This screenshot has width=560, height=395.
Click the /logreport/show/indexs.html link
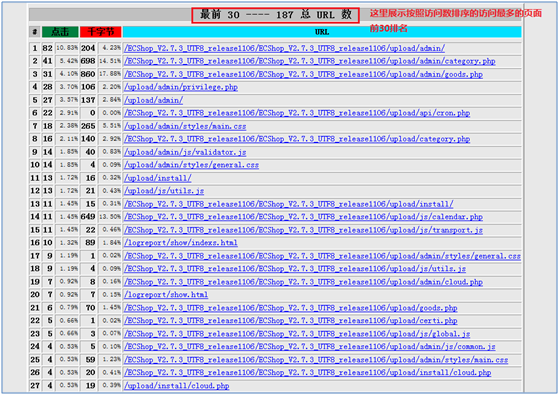tap(181, 243)
